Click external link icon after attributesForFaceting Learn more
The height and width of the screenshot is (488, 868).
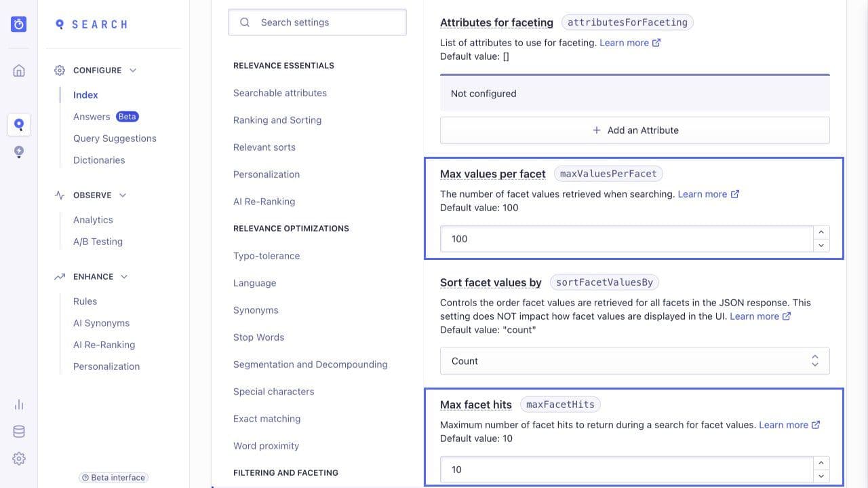tap(656, 43)
